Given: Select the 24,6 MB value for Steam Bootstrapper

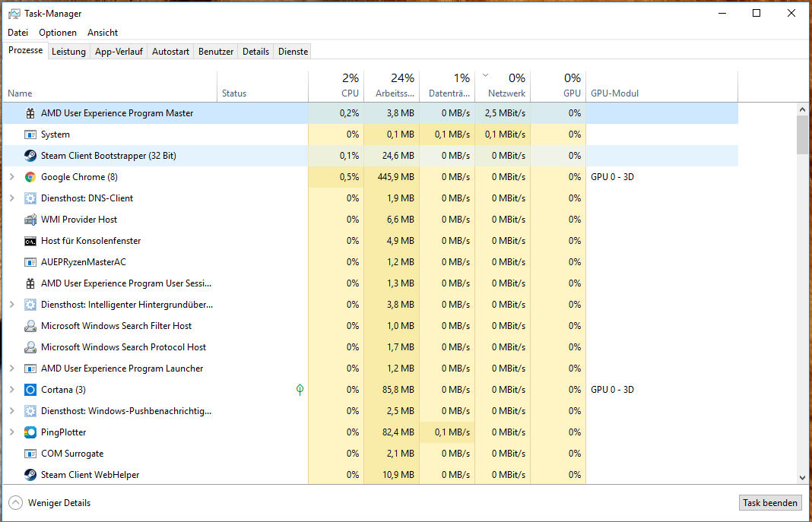Looking at the screenshot, I should [x=398, y=156].
